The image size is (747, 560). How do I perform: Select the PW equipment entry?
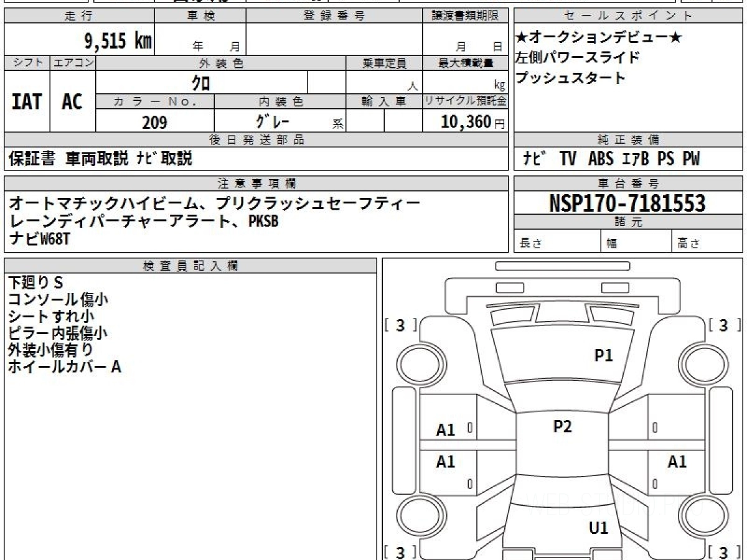[691, 159]
